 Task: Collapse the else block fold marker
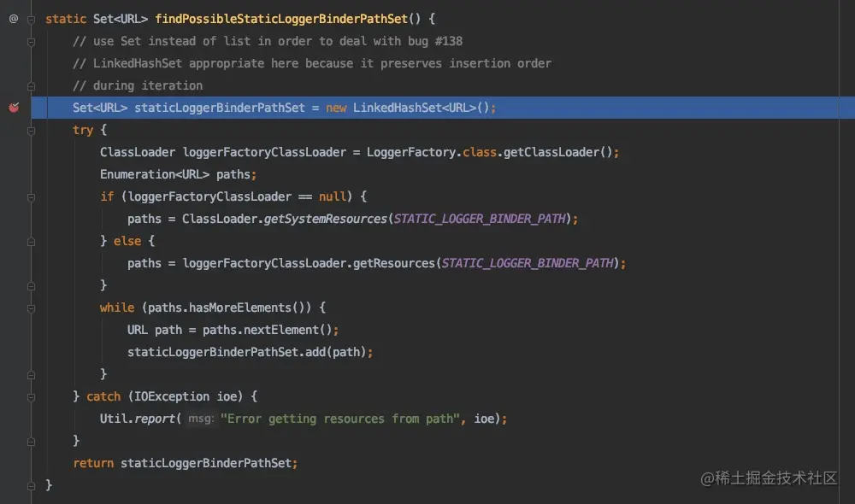(x=31, y=242)
